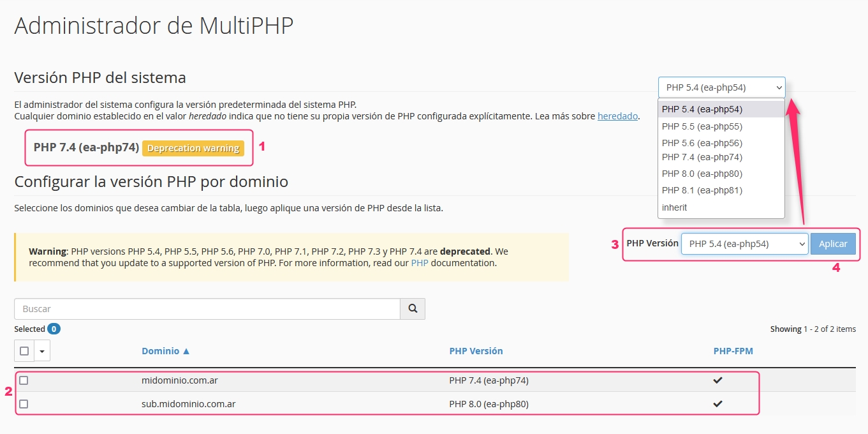Image resolution: width=868 pixels, height=434 pixels.
Task: Toggle the select-all checkbox in table header
Action: tap(24, 350)
